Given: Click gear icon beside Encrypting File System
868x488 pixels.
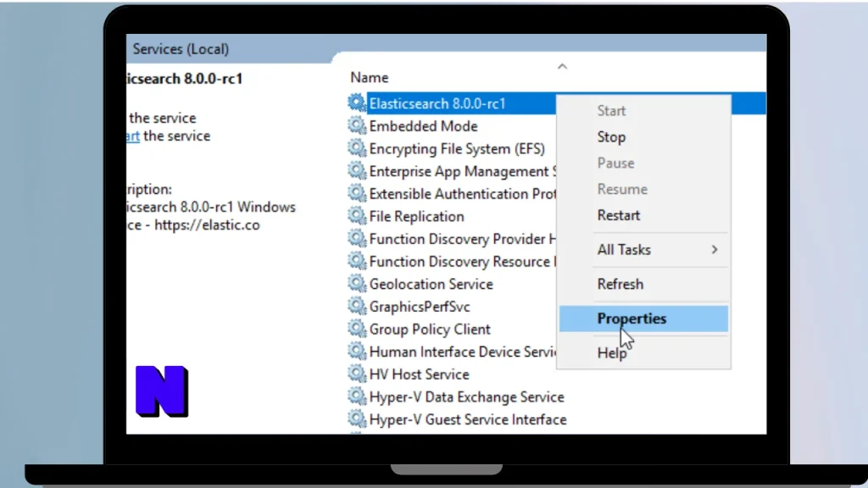Looking at the screenshot, I should click(357, 149).
